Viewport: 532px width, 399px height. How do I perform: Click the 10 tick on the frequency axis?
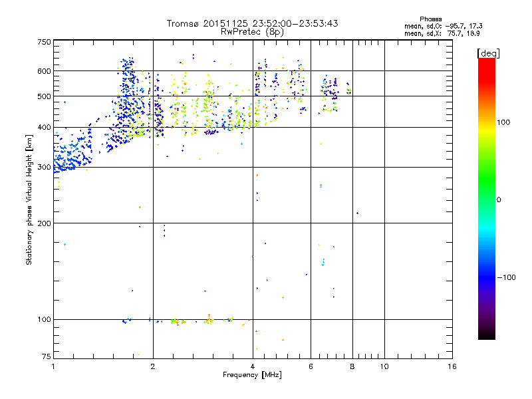[384, 366]
